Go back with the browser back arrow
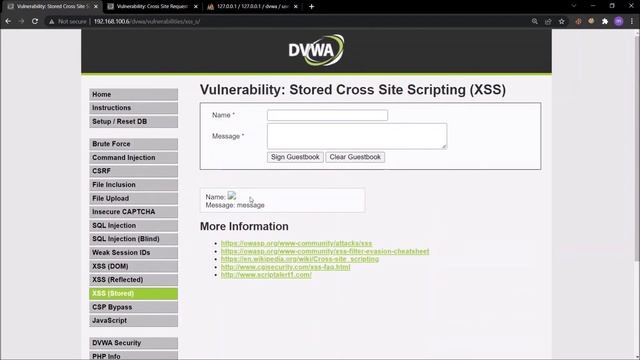 click(x=8, y=21)
